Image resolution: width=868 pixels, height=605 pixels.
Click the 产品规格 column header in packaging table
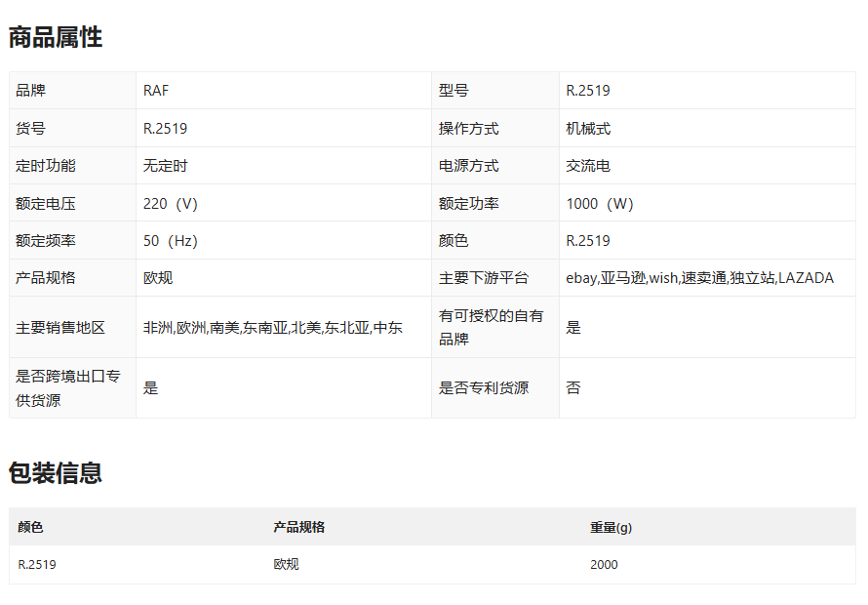coord(298,528)
